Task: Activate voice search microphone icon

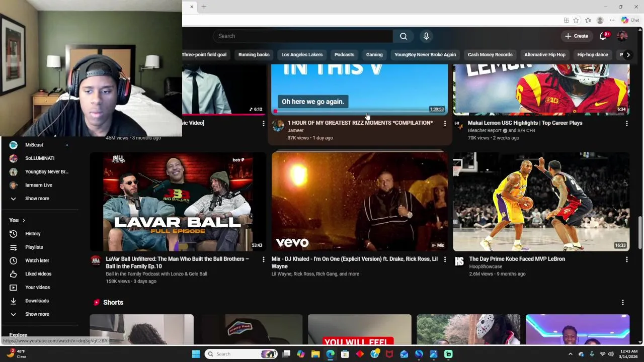Action: click(x=426, y=36)
